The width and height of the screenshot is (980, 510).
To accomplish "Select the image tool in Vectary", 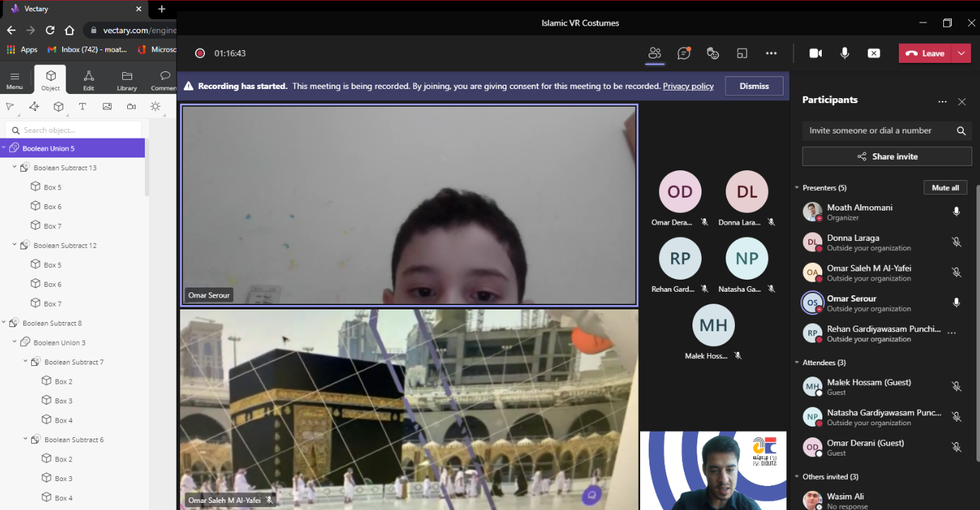I will 107,107.
